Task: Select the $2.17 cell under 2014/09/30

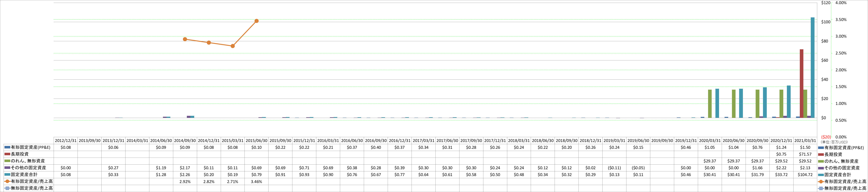Action: (185, 168)
